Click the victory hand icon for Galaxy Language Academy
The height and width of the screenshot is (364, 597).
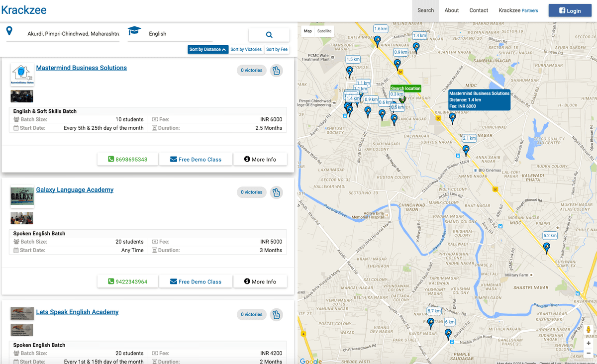click(276, 192)
